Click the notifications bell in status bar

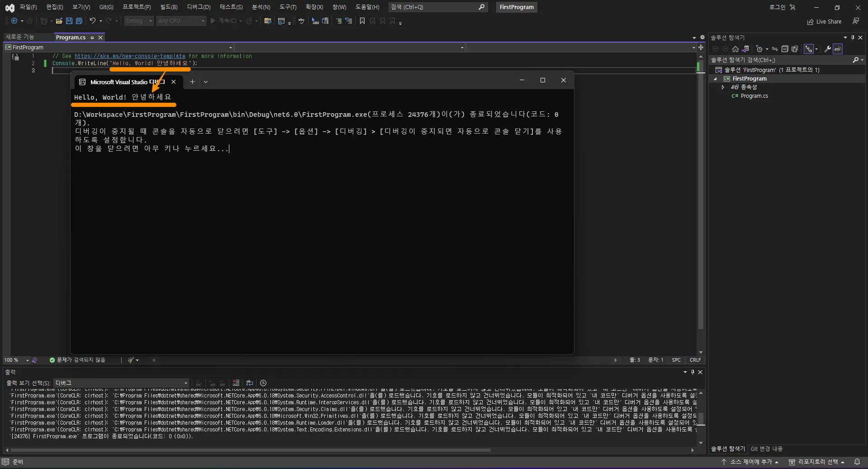pos(857,462)
